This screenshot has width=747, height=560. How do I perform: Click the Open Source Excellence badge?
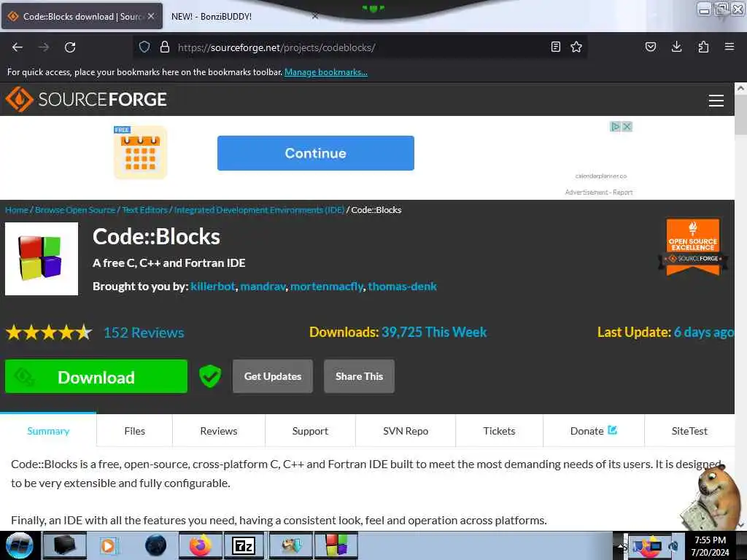point(693,247)
